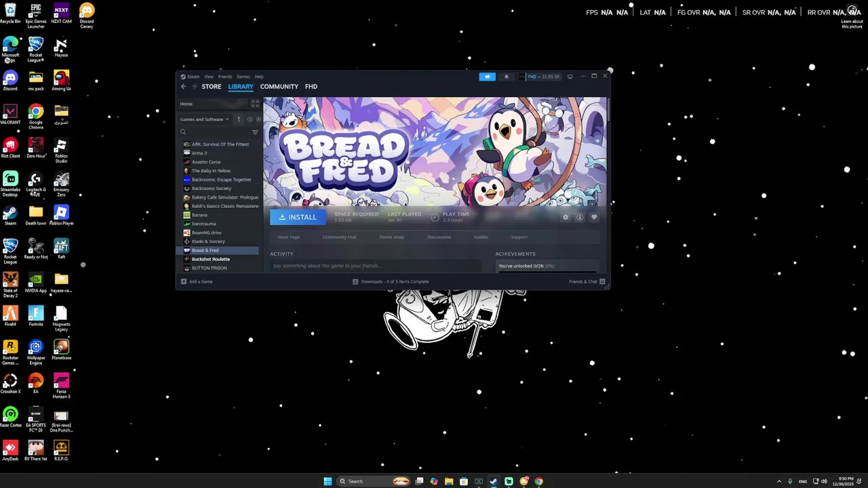Expand Games and Software filter dropdown
The image size is (868, 488).
(205, 119)
